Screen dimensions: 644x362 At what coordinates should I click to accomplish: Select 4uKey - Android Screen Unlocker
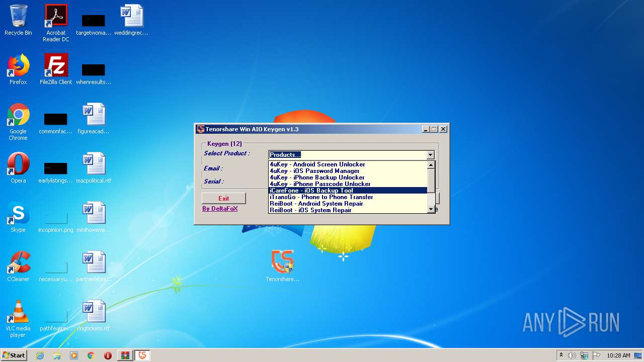pyautogui.click(x=348, y=164)
